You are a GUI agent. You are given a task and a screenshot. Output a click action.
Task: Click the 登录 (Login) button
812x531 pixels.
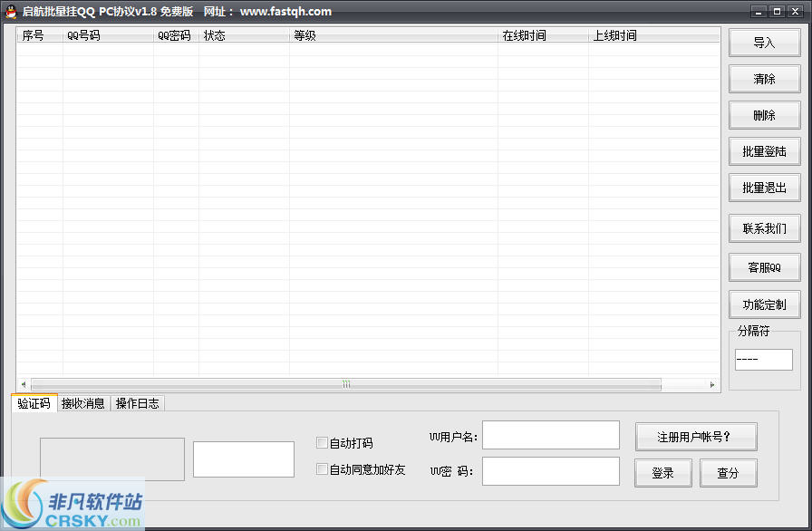[664, 472]
